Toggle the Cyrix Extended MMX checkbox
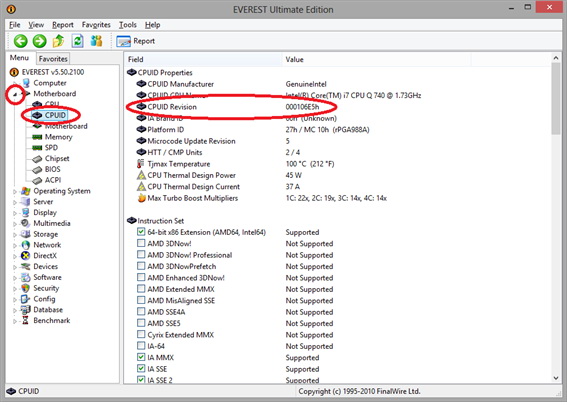Image resolution: width=567 pixels, height=406 pixels. 141,334
